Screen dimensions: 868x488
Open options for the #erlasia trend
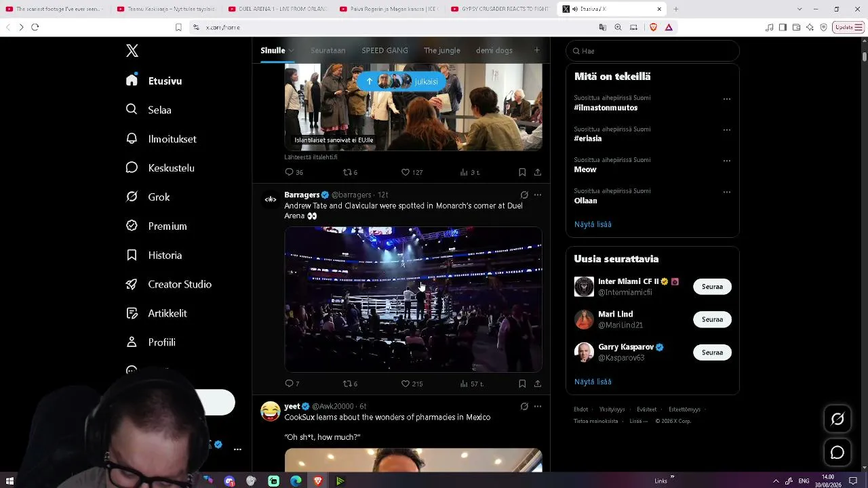(726, 130)
